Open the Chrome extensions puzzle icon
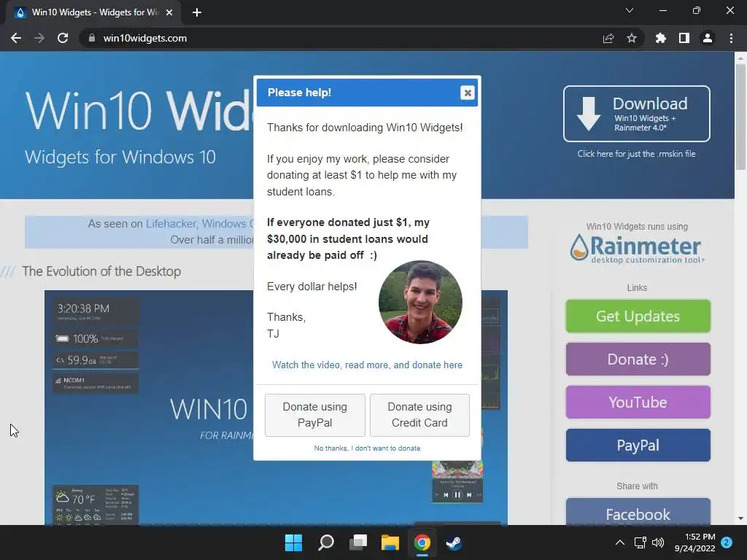The height and width of the screenshot is (560, 747). tap(660, 38)
